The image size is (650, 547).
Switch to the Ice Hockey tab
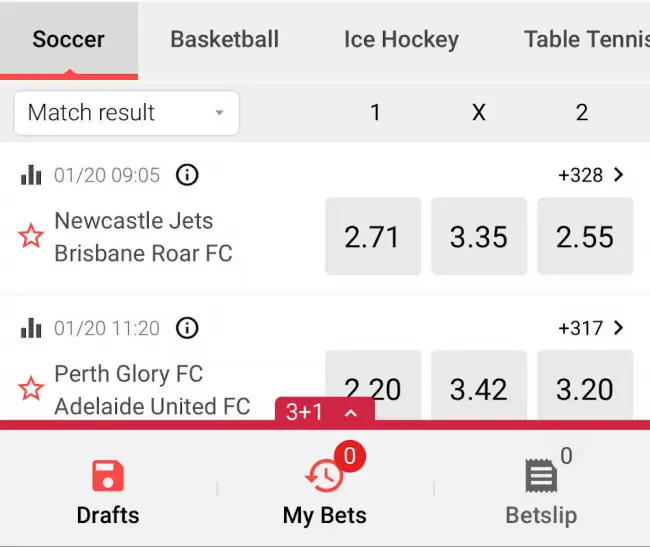(401, 40)
